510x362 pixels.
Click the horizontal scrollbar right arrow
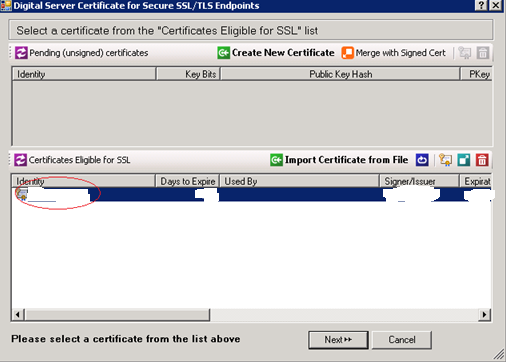pyautogui.click(x=484, y=314)
